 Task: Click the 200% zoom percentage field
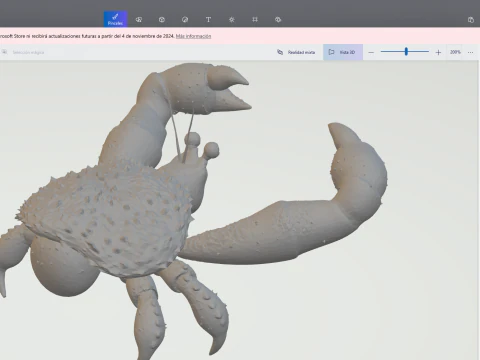tap(455, 52)
